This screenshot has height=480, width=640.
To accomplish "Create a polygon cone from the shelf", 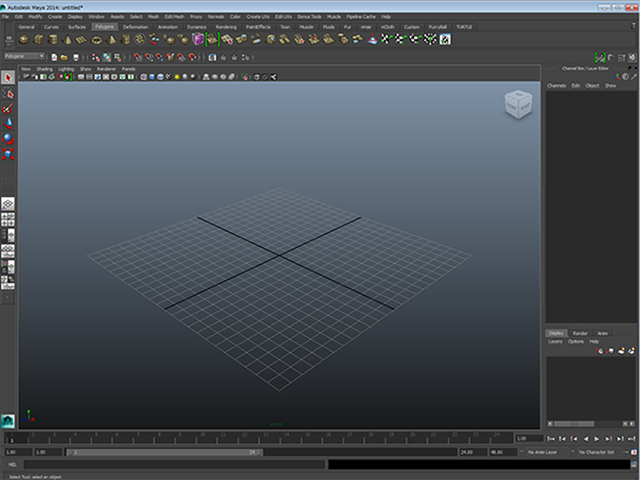I will [67, 40].
